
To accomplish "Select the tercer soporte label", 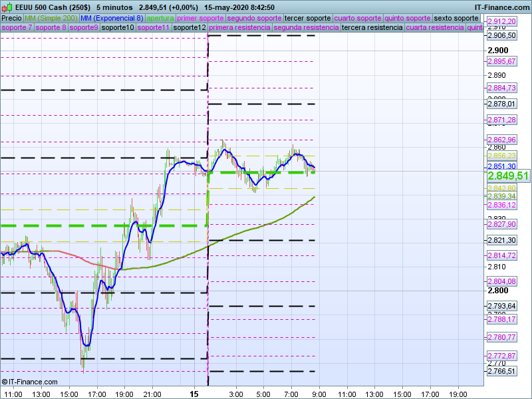I will 307,18.
